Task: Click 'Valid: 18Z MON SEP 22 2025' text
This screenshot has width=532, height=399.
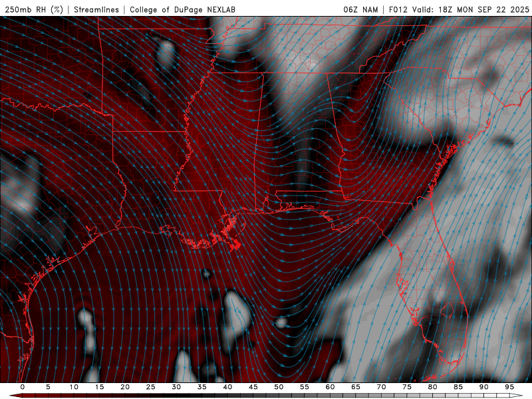Action: 471,9
